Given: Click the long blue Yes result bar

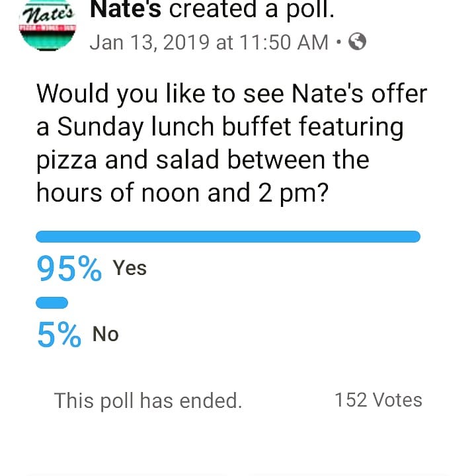Looking at the screenshot, I should pyautogui.click(x=227, y=237).
